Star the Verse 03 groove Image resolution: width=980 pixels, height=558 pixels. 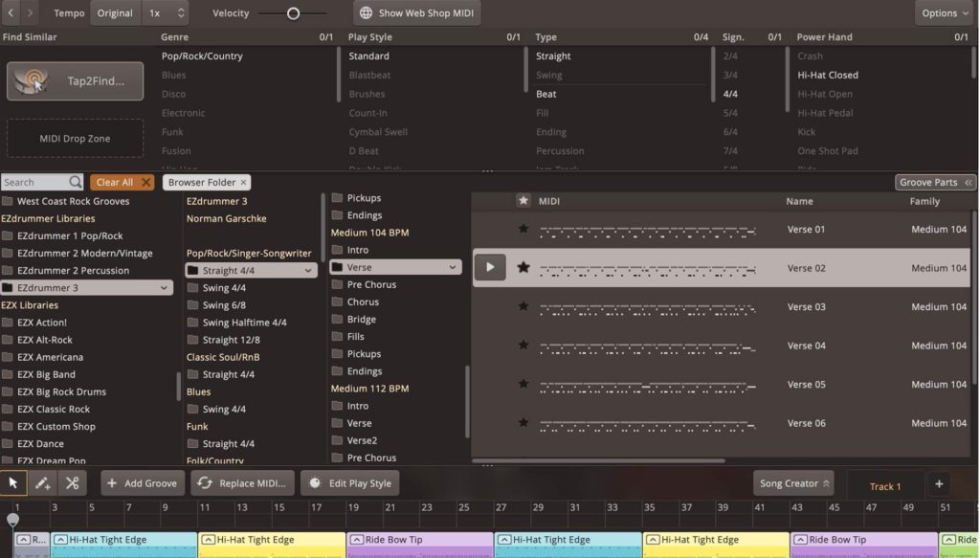click(x=523, y=306)
